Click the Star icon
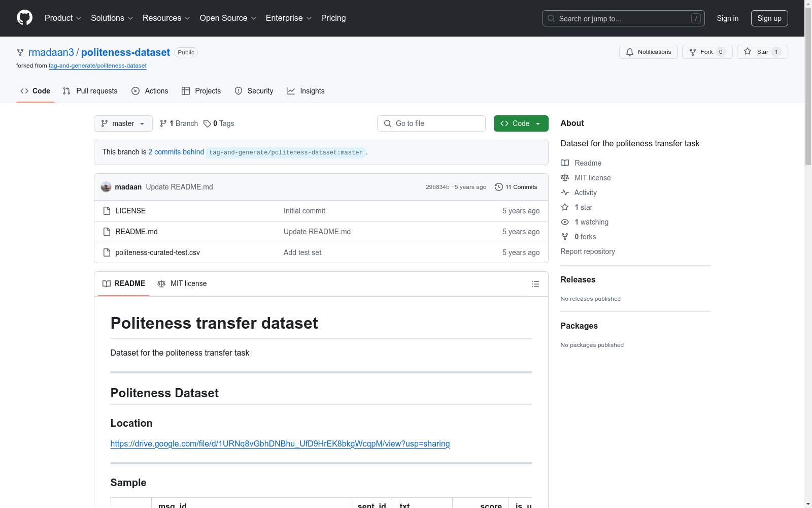 748,51
